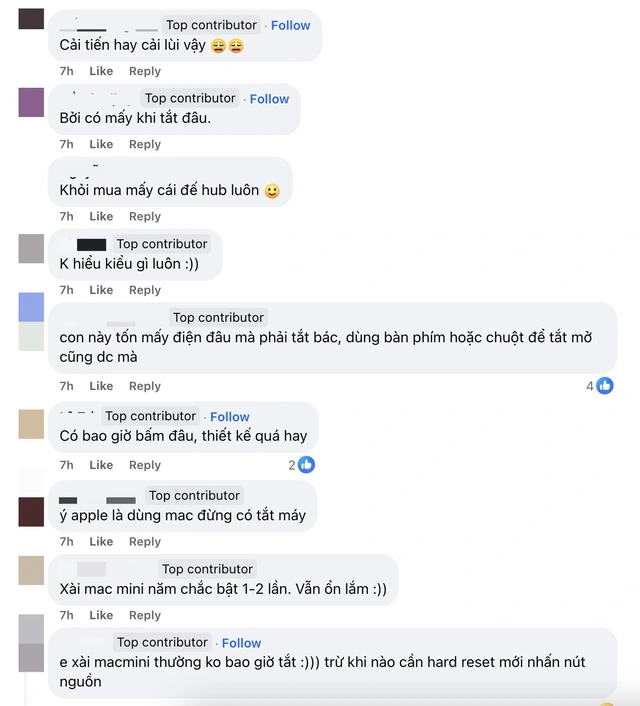Follow the author of 'Bởi có mấy khi tắt đâu'
The height and width of the screenshot is (706, 640).
click(269, 99)
